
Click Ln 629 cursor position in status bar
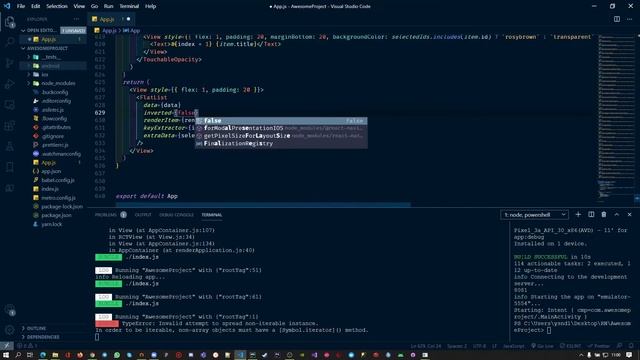coord(426,346)
